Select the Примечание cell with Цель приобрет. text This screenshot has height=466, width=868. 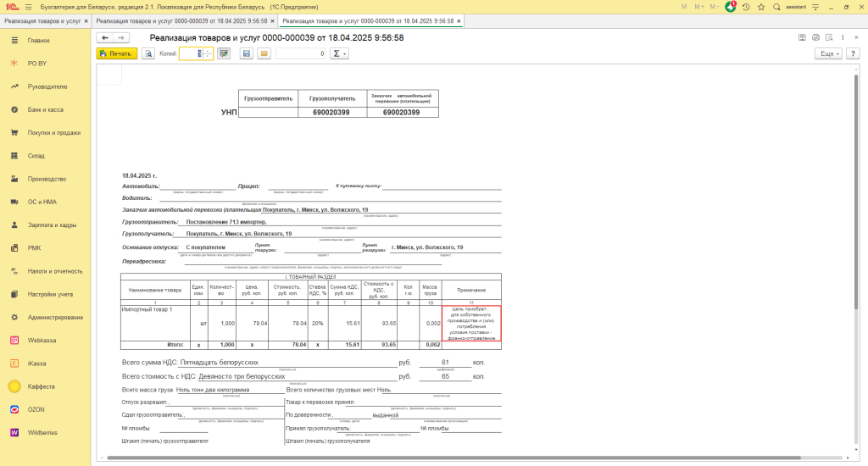click(x=471, y=323)
